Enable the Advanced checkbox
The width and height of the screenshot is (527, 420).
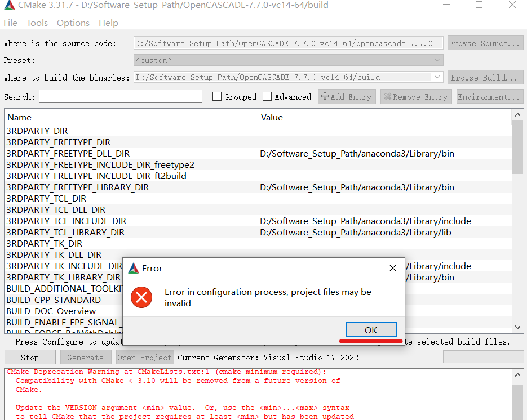coord(267,97)
